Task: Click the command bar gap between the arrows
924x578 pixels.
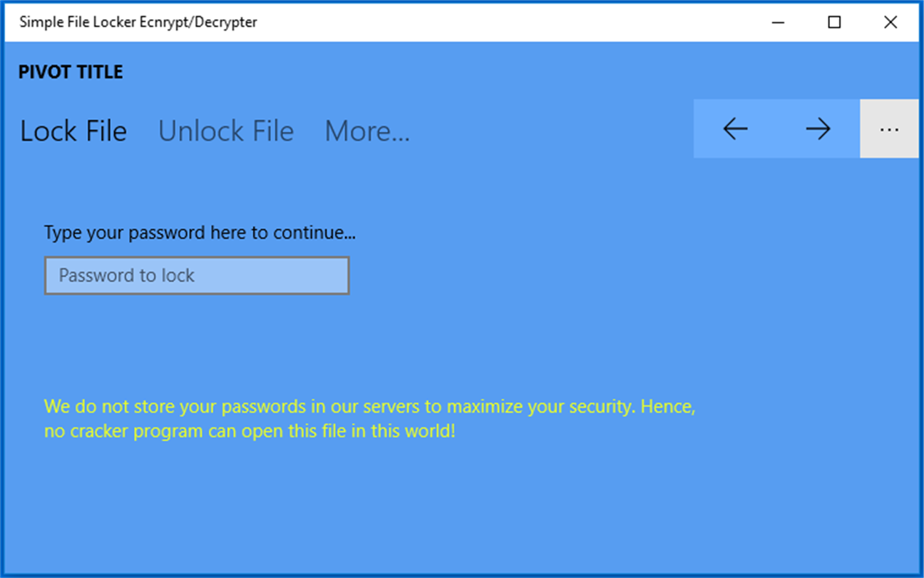Action: click(776, 128)
